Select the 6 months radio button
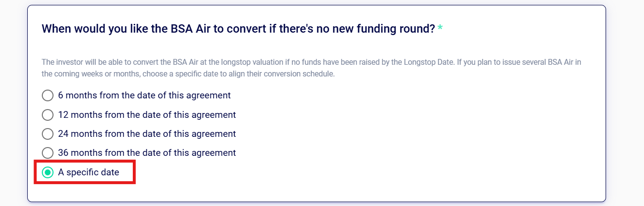The width and height of the screenshot is (644, 206). pyautogui.click(x=48, y=95)
